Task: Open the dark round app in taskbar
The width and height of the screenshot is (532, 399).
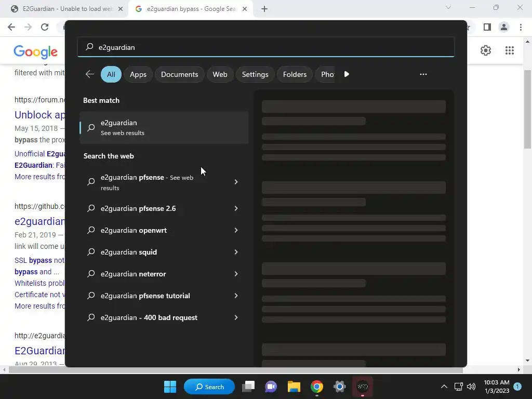Action: tap(363, 387)
